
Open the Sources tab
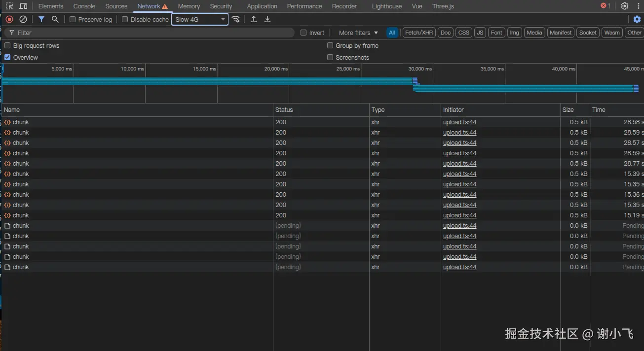pyautogui.click(x=116, y=6)
